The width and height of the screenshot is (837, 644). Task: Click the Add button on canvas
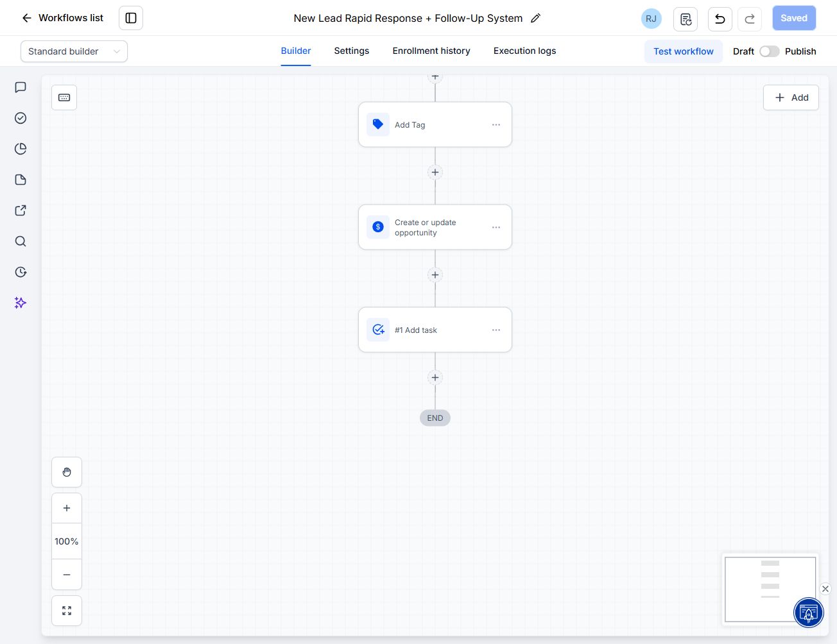[x=791, y=97]
